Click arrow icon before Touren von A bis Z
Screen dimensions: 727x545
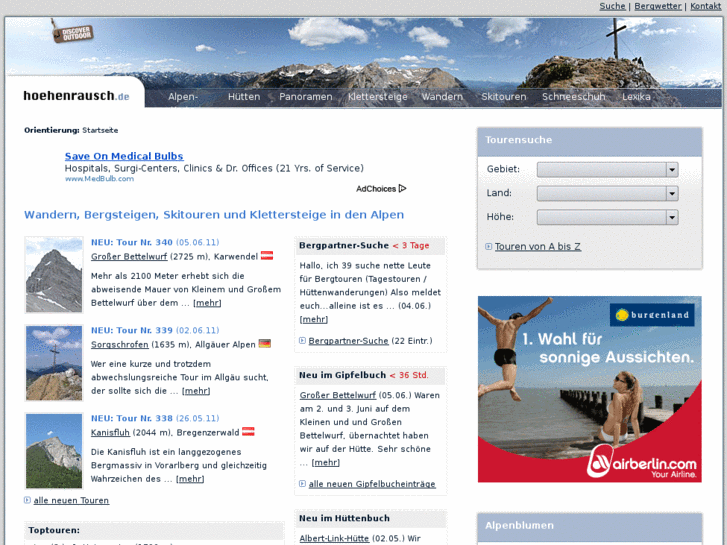488,246
